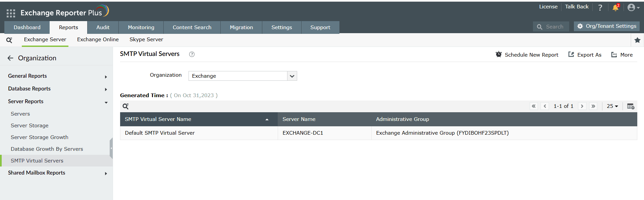Open the apps grid launcher icon
Image resolution: width=644 pixels, height=200 pixels.
[x=11, y=13]
